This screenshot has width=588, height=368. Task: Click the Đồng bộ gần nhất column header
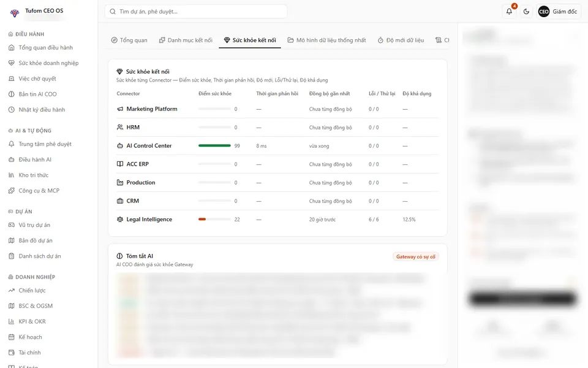click(x=330, y=93)
